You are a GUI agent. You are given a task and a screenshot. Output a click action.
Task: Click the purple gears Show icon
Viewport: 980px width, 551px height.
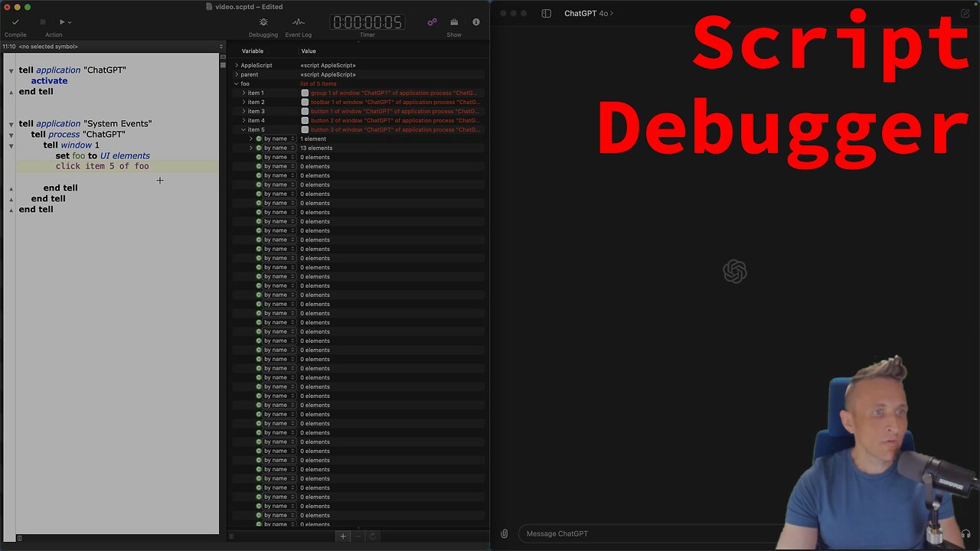tap(432, 22)
